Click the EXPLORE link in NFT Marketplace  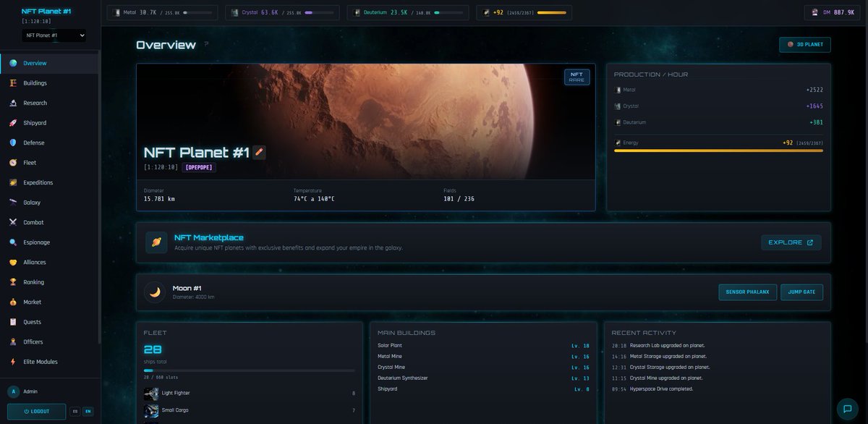791,242
